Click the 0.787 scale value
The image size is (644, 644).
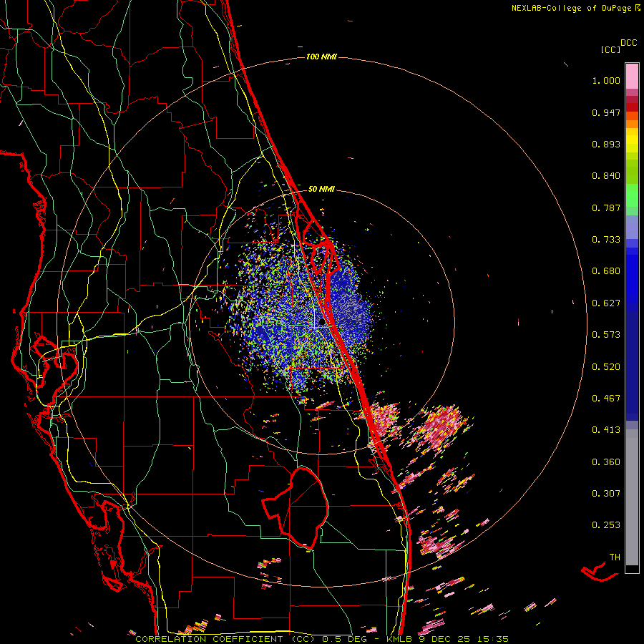(x=606, y=208)
